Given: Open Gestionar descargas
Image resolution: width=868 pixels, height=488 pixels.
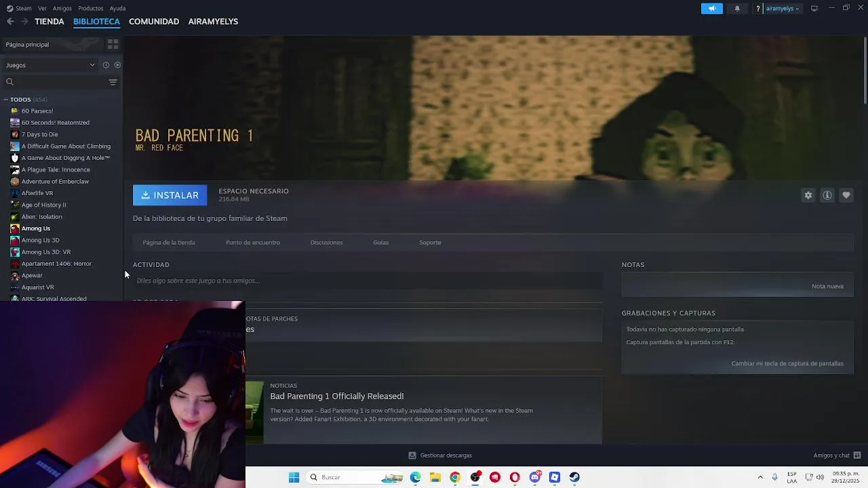Looking at the screenshot, I should (439, 455).
